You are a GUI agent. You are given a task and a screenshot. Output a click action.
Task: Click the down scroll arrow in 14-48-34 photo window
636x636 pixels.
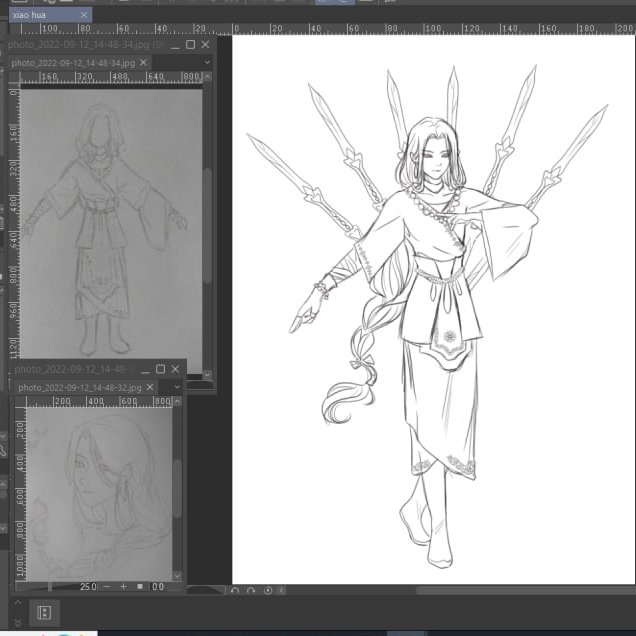point(207,374)
